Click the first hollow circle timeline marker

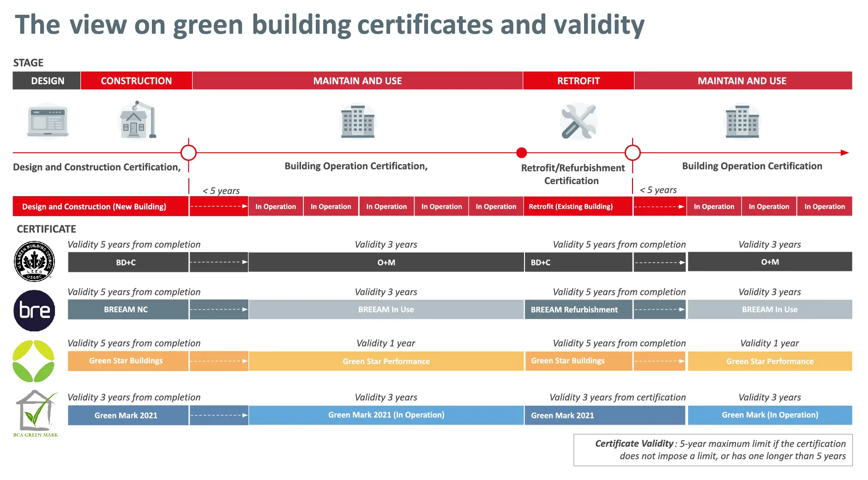tap(188, 153)
